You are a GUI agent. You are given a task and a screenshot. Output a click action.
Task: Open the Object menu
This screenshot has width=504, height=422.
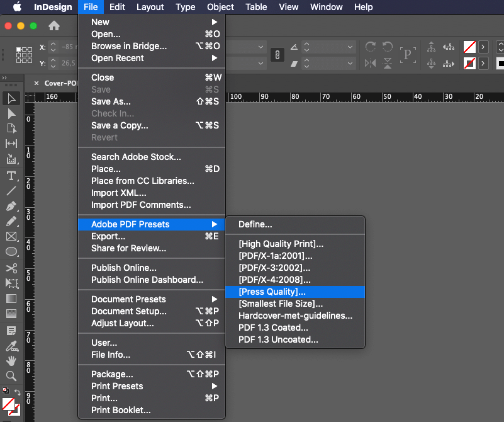pyautogui.click(x=220, y=7)
